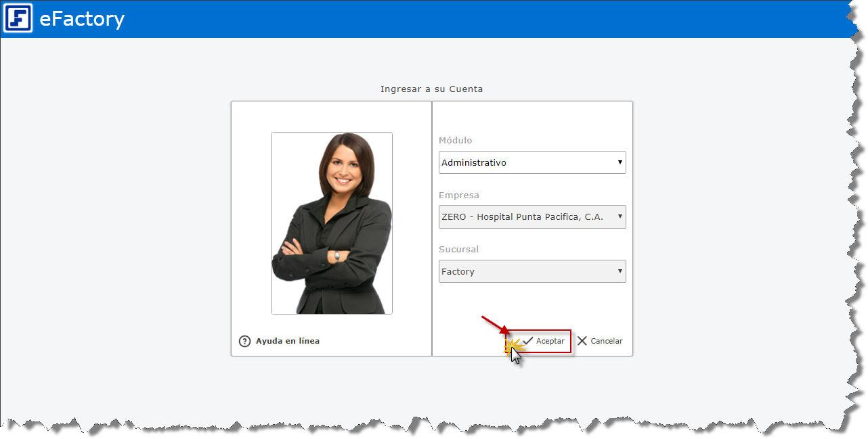868x439 pixels.
Task: Click the arrow on the Sucursal dropdown
Action: (x=620, y=271)
